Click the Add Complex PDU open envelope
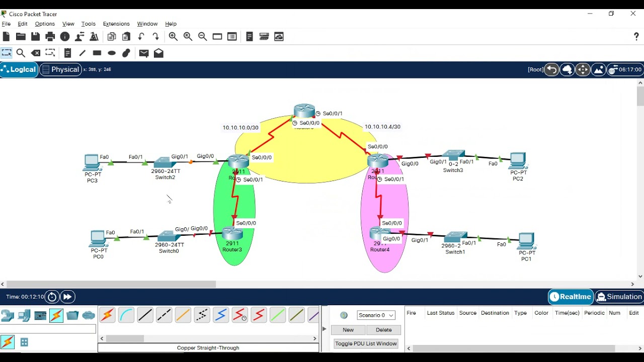Viewport: 644px width, 362px height. [158, 53]
